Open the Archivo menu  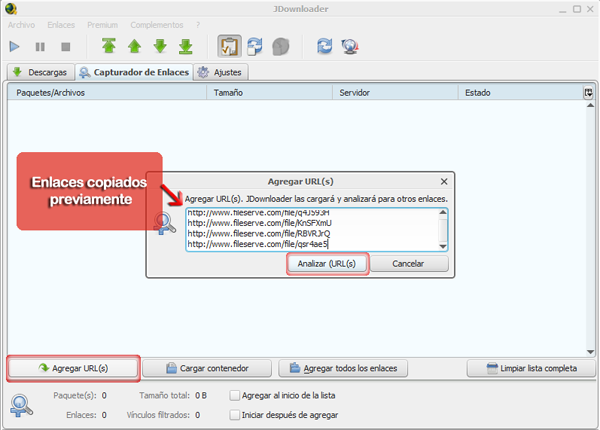click(x=21, y=25)
